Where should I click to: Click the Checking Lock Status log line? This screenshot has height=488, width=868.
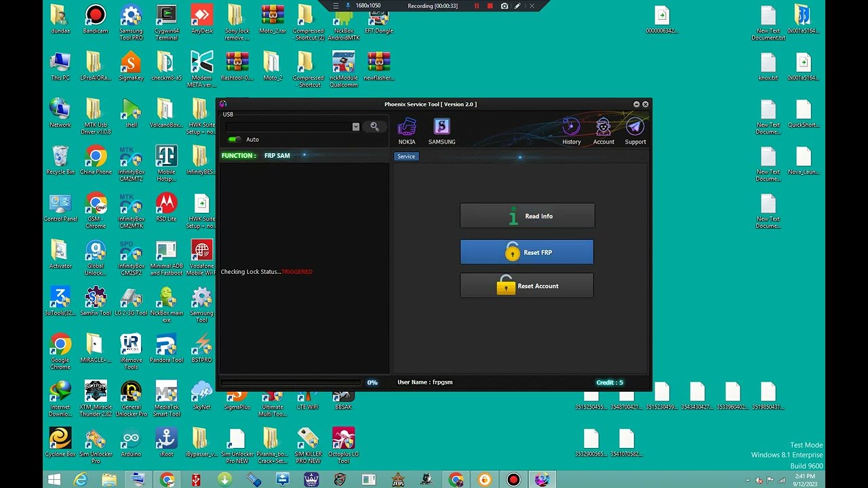click(x=267, y=272)
